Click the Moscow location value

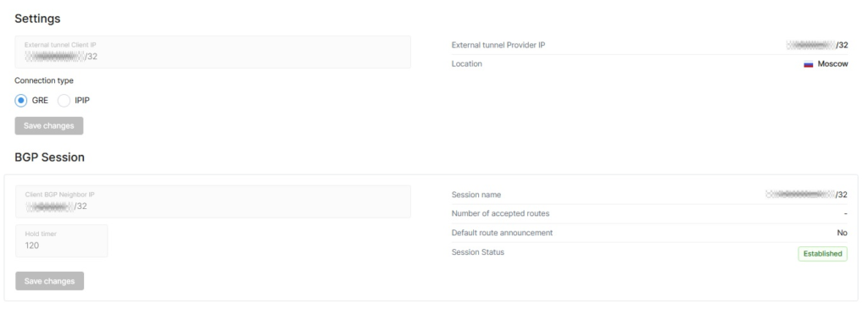point(832,64)
